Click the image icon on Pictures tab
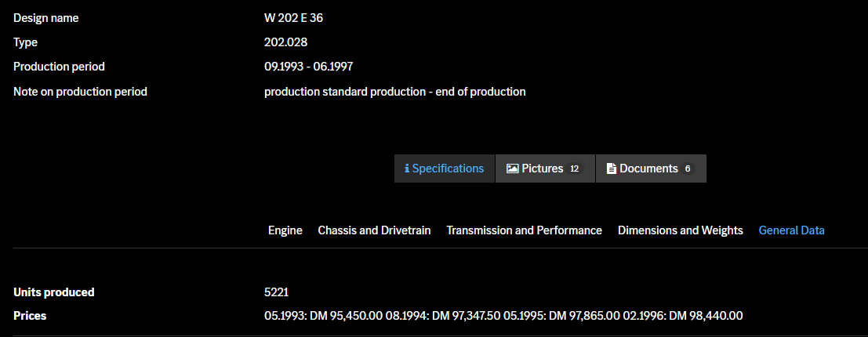Image resolution: width=868 pixels, height=337 pixels. (513, 168)
